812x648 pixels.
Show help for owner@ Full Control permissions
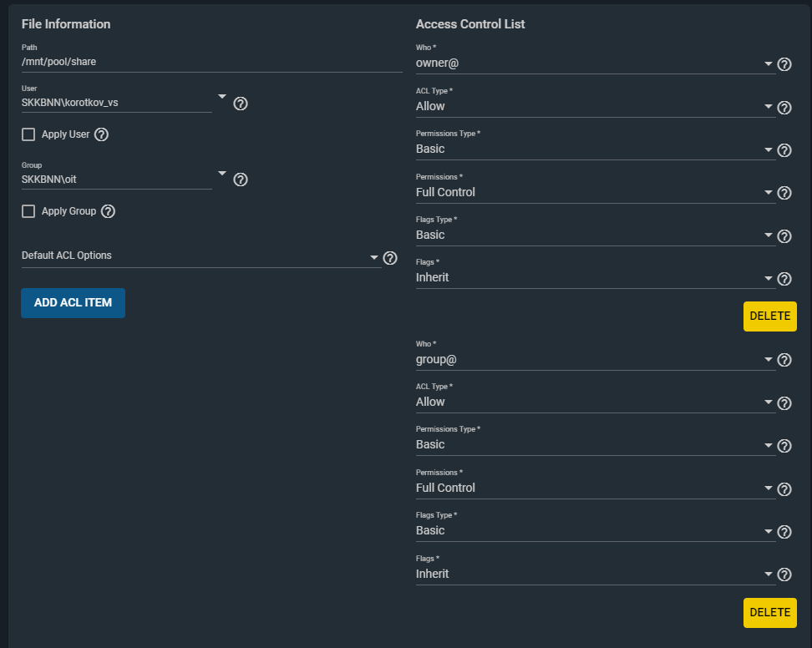pos(784,193)
